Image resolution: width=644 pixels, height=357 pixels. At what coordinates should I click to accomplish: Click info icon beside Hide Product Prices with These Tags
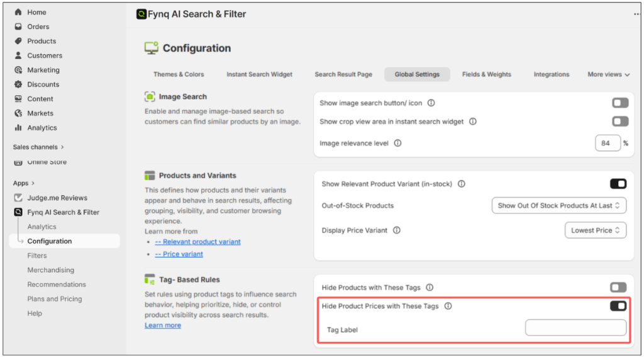click(448, 306)
